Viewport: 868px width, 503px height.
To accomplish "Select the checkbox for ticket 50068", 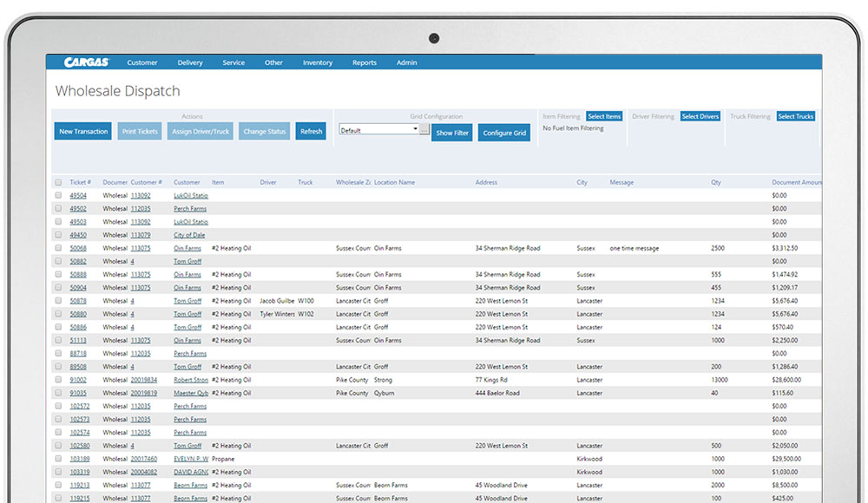I will click(x=58, y=248).
